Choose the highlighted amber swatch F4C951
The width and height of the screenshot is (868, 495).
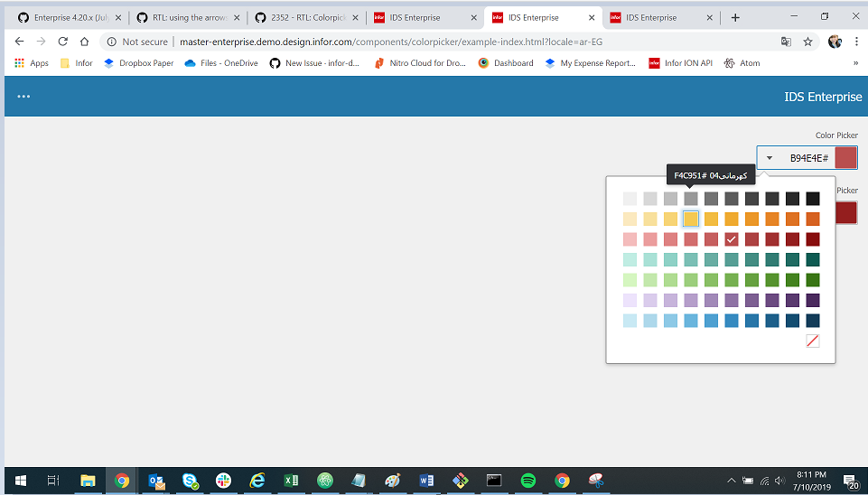point(691,219)
